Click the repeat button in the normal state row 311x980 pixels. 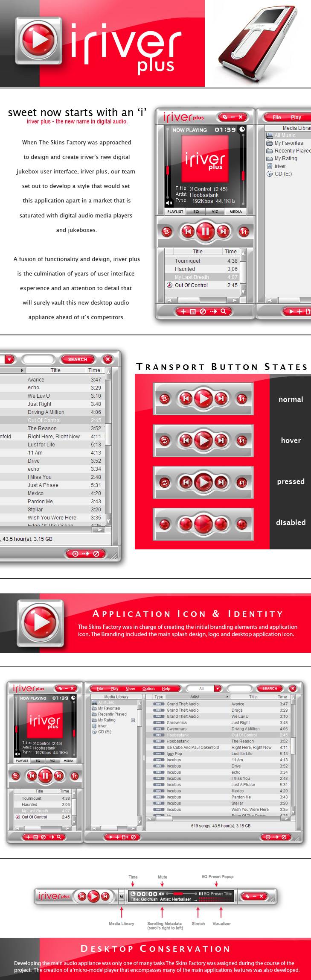(x=165, y=399)
